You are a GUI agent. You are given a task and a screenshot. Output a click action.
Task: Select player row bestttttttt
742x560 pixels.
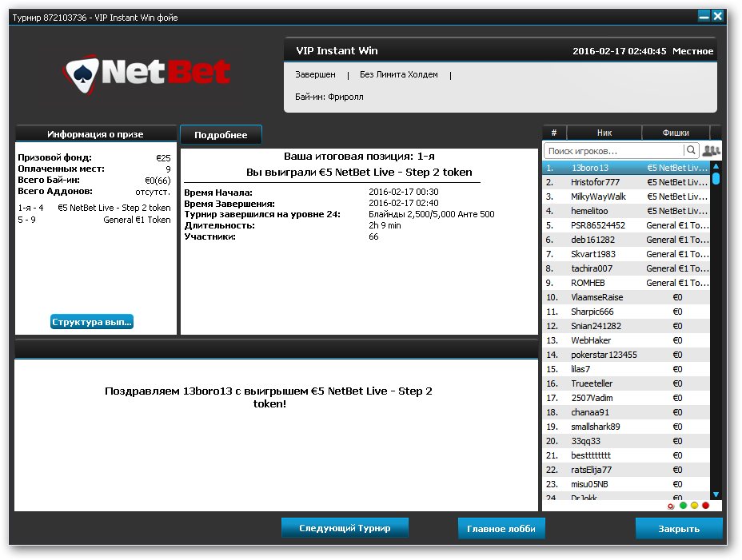click(x=626, y=455)
